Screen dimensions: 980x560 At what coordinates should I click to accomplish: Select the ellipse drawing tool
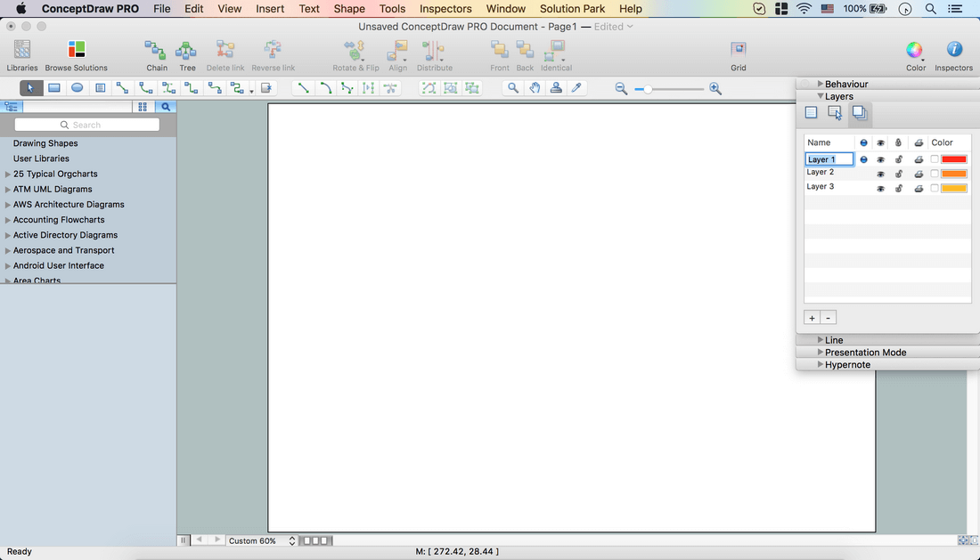[x=78, y=88]
